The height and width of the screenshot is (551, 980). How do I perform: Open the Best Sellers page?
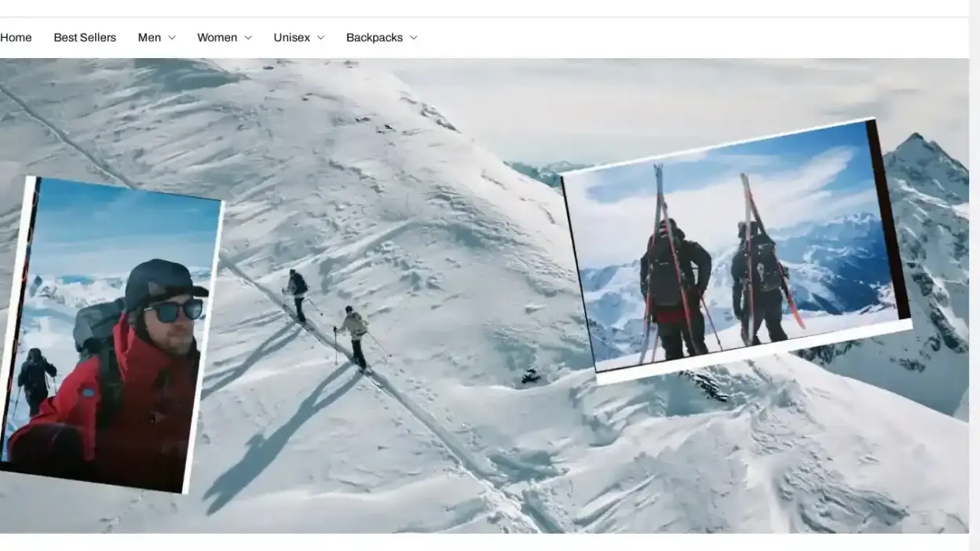click(x=85, y=38)
